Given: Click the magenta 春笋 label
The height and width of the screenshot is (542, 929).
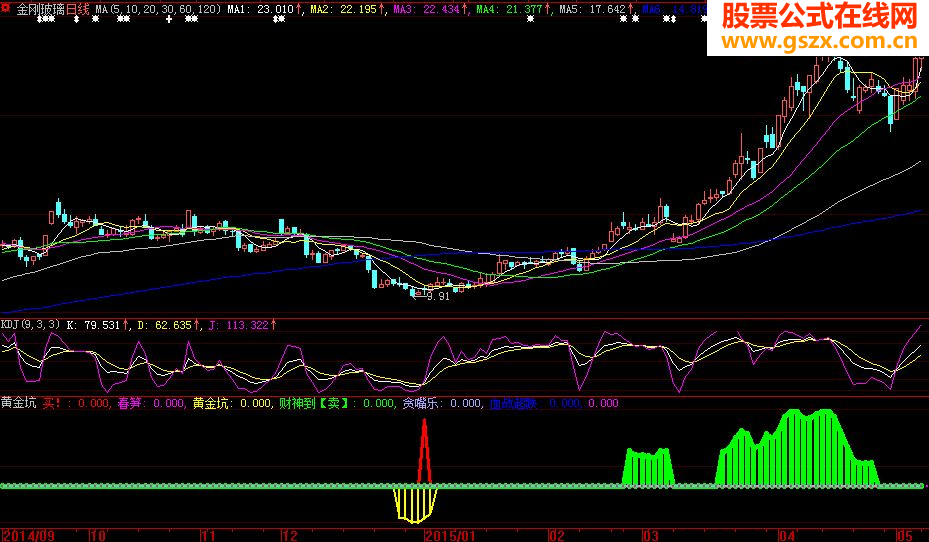Looking at the screenshot, I should (x=129, y=403).
